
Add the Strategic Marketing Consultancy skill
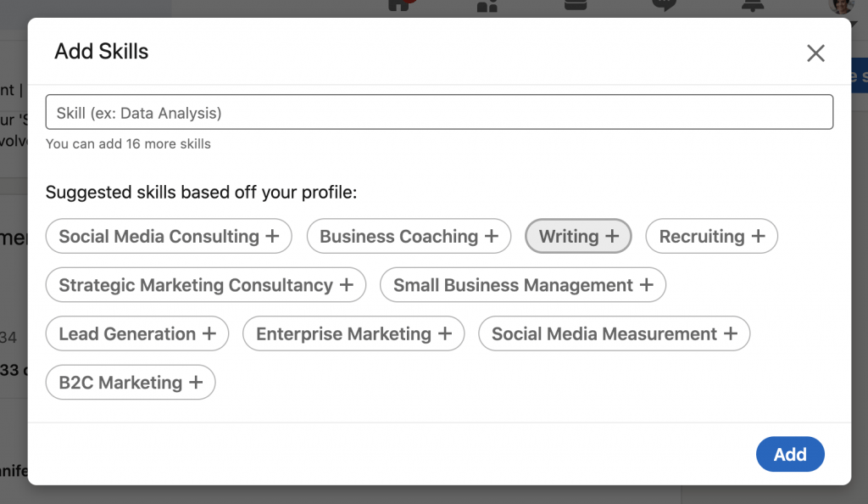point(205,285)
